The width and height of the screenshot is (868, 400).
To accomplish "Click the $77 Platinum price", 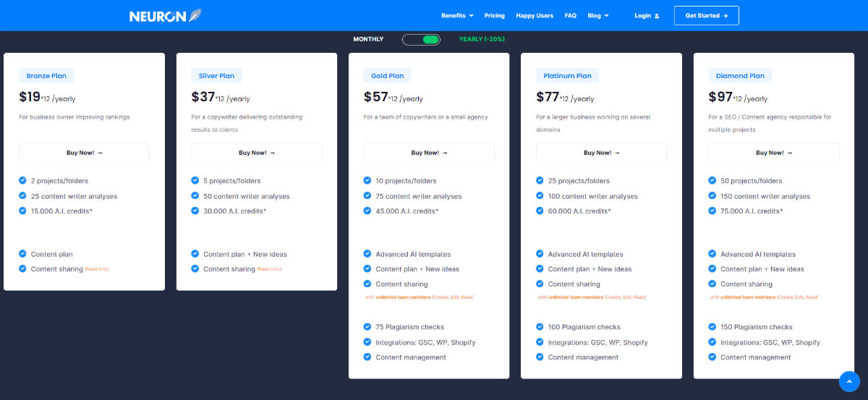I will pyautogui.click(x=548, y=97).
